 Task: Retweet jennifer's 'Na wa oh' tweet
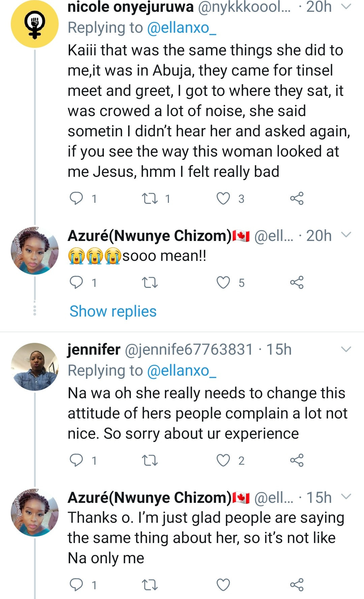tap(150, 460)
